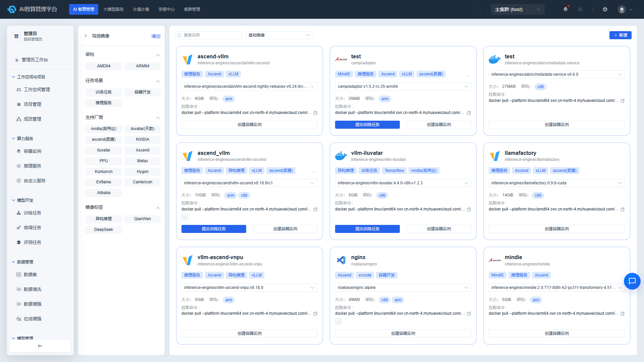Click the llamafactory logo icon
644x362 pixels.
click(x=495, y=156)
